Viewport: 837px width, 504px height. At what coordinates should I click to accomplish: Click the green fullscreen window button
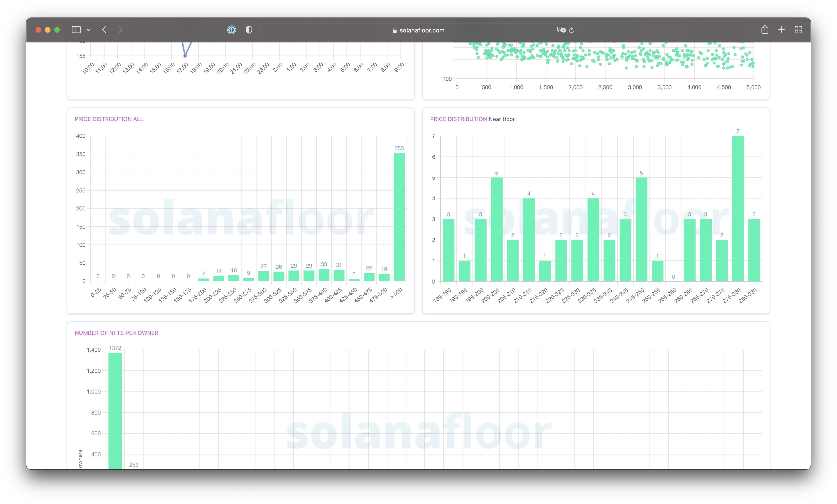[x=57, y=30]
